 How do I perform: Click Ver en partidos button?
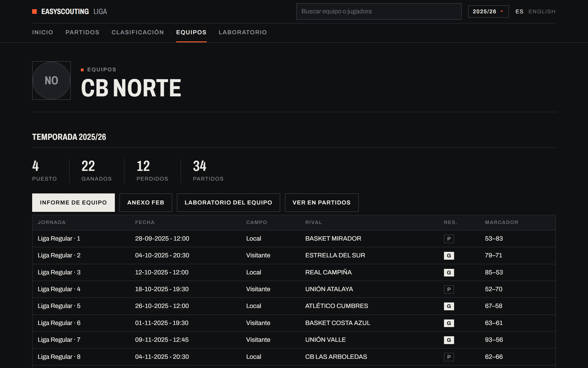[322, 202]
